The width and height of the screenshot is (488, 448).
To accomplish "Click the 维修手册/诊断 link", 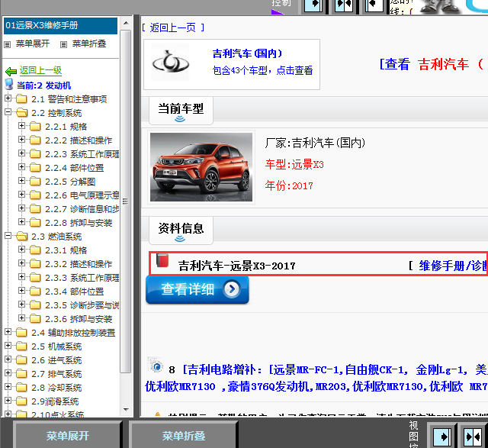I will (x=453, y=266).
